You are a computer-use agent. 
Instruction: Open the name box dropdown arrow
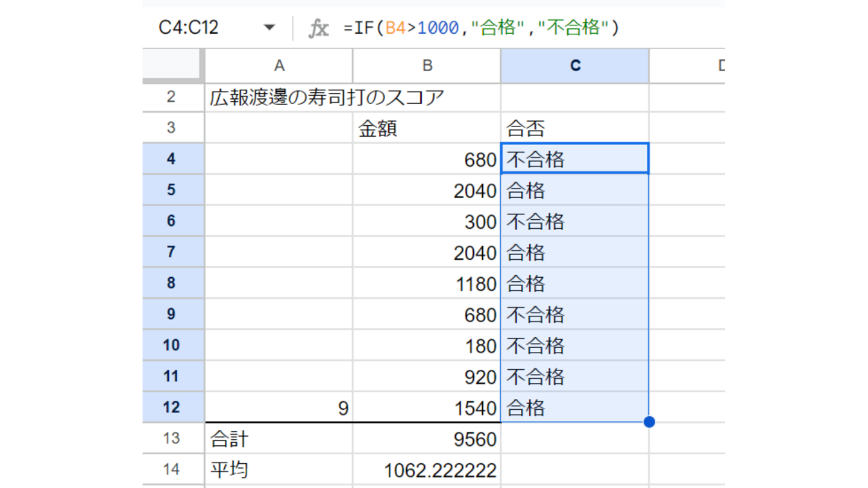point(269,28)
